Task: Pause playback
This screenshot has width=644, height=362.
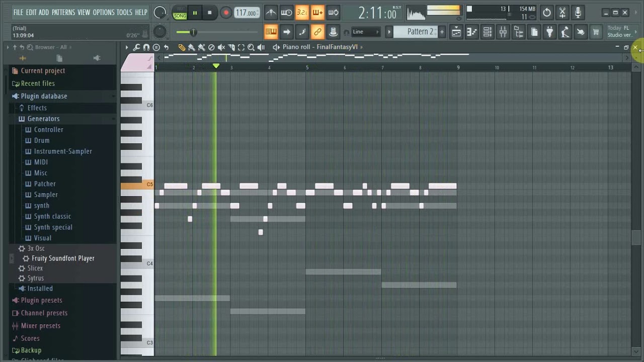Action: [x=195, y=13]
